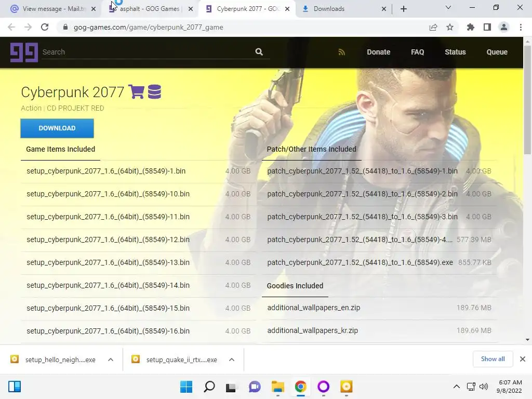Switch to the asphalt - GOG Games tab
This screenshot has width=532, height=399.
pos(149,9)
